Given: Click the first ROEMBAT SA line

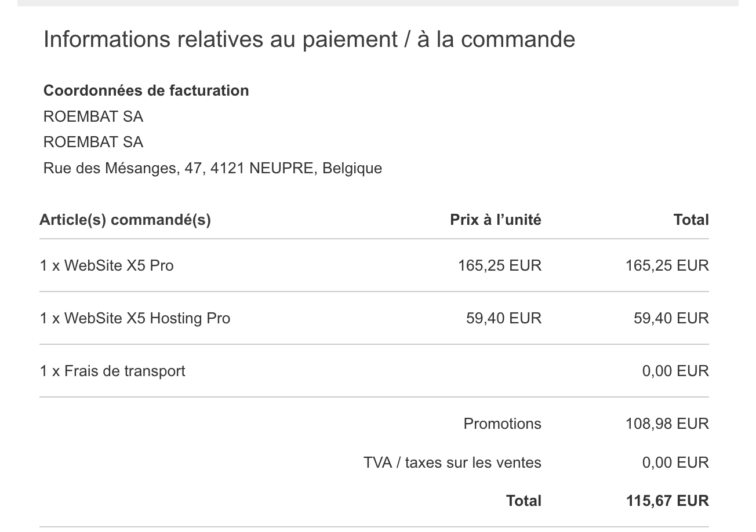Looking at the screenshot, I should (93, 116).
